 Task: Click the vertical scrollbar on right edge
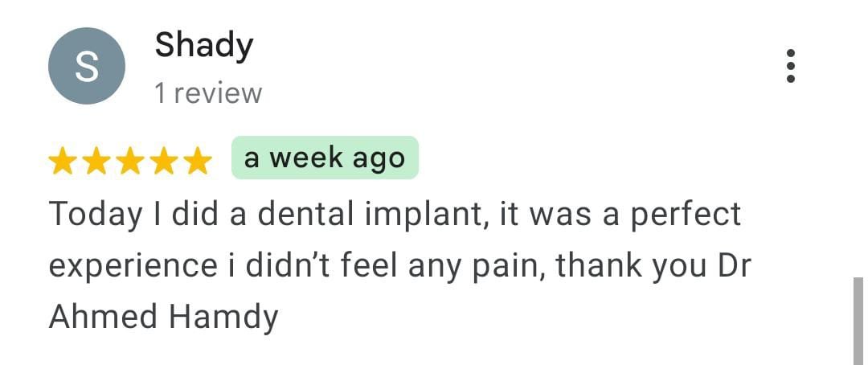point(858,320)
